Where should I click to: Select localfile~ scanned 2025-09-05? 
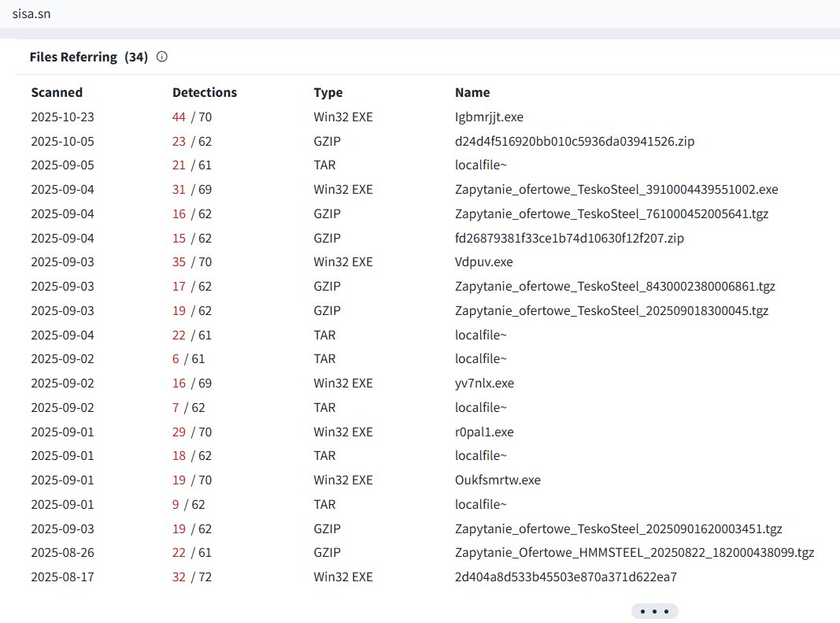pyautogui.click(x=480, y=165)
